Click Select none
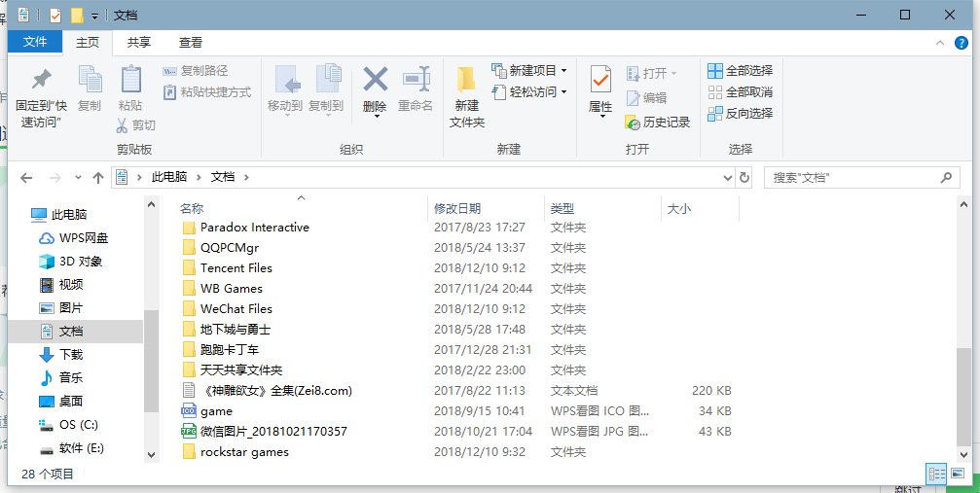Viewport: 980px width, 493px height. pos(740,91)
